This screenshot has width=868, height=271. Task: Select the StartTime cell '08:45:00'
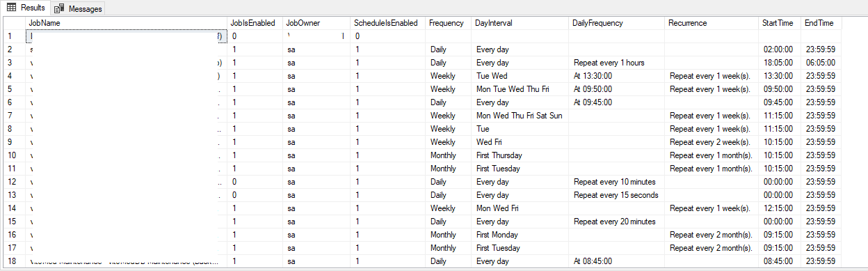780,261
